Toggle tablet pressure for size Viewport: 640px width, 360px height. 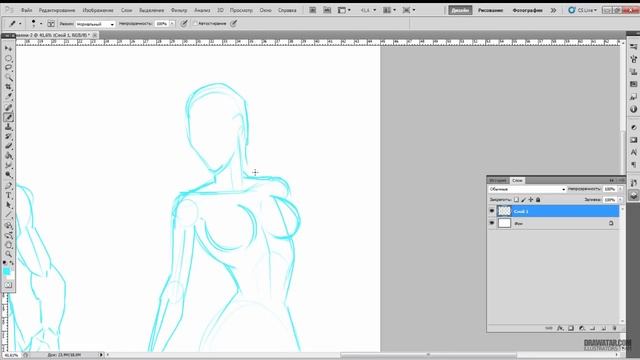234,24
